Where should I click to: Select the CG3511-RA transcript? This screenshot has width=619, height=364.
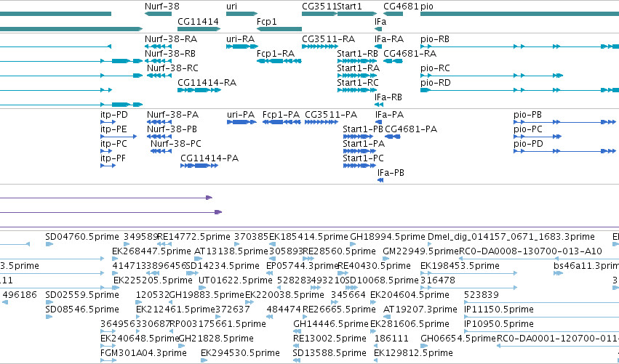click(x=320, y=46)
